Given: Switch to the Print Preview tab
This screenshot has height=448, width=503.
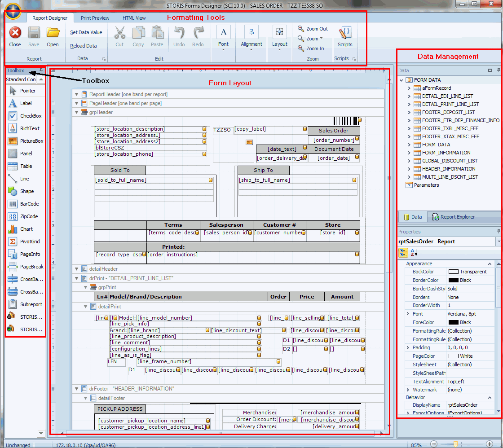Looking at the screenshot, I should point(94,18).
